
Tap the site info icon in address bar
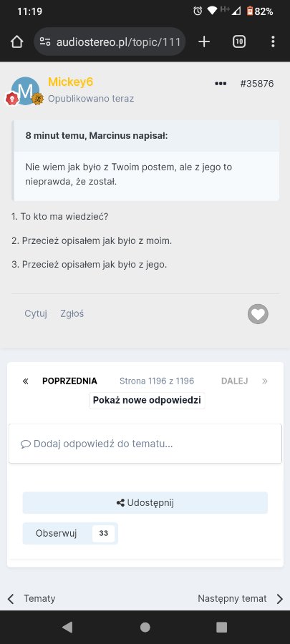(45, 42)
